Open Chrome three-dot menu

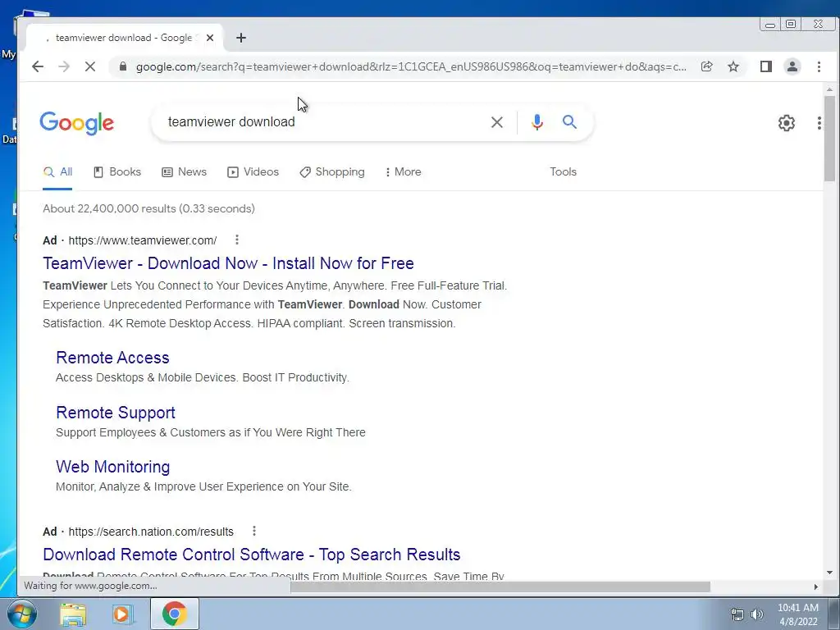[x=819, y=66]
